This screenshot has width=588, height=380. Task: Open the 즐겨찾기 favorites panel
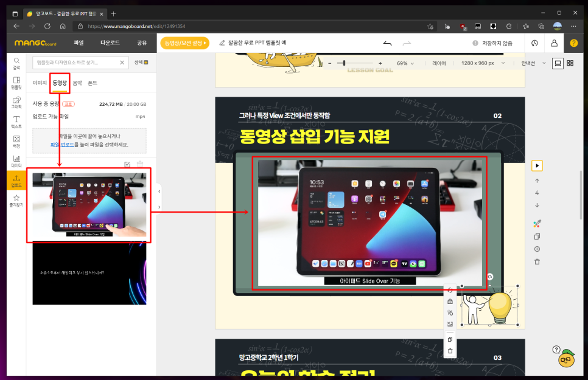[x=16, y=201]
